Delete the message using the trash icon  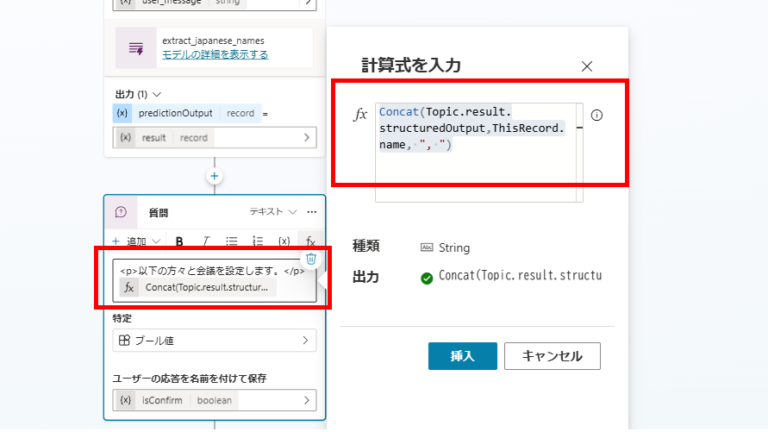[311, 259]
